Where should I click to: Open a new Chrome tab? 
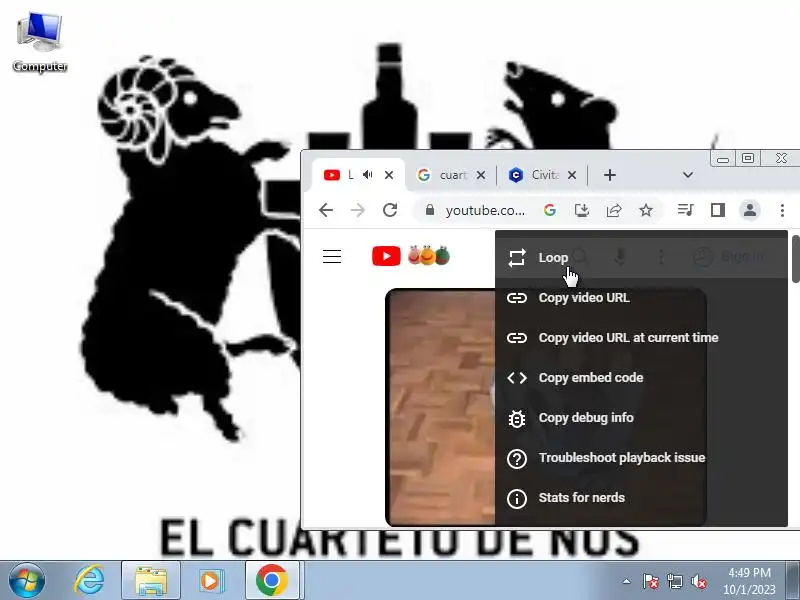tap(610, 175)
